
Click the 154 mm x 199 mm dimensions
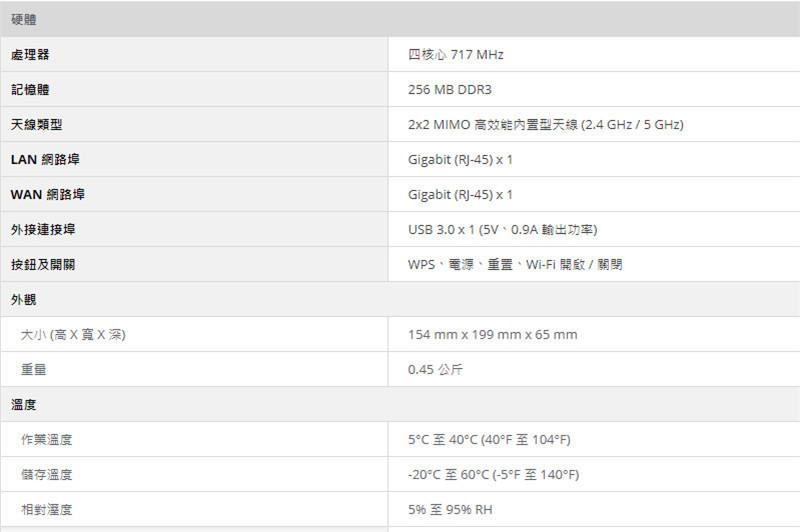[492, 335]
